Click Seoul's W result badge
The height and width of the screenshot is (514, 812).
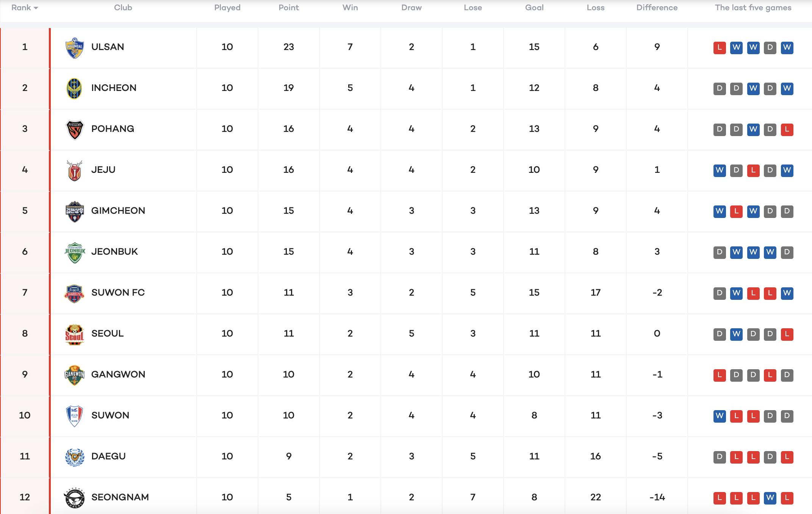[736, 334]
